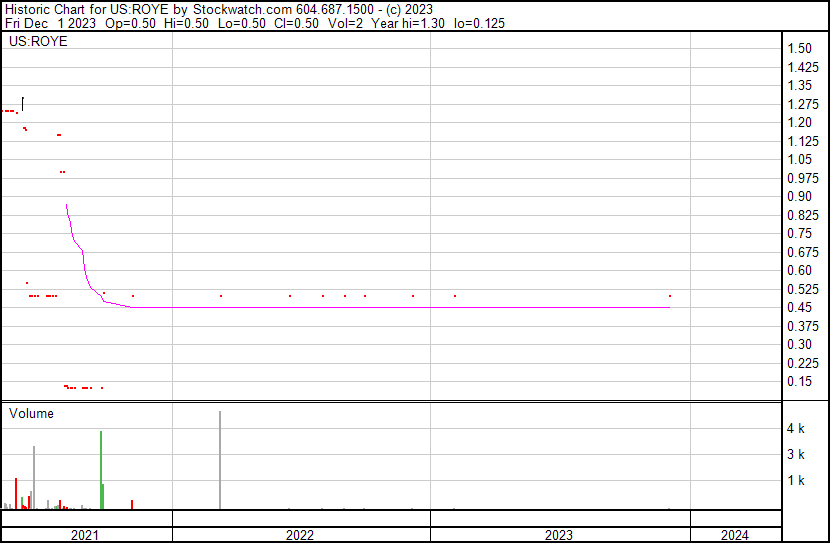This screenshot has width=830, height=543.
Task: Click the tallest gray volume bar in 2022
Action: coord(220,460)
